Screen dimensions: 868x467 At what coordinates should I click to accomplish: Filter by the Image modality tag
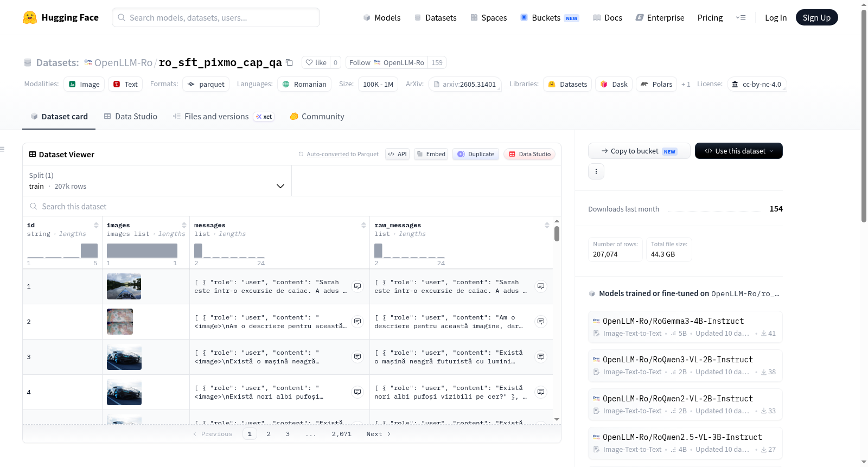coord(84,84)
